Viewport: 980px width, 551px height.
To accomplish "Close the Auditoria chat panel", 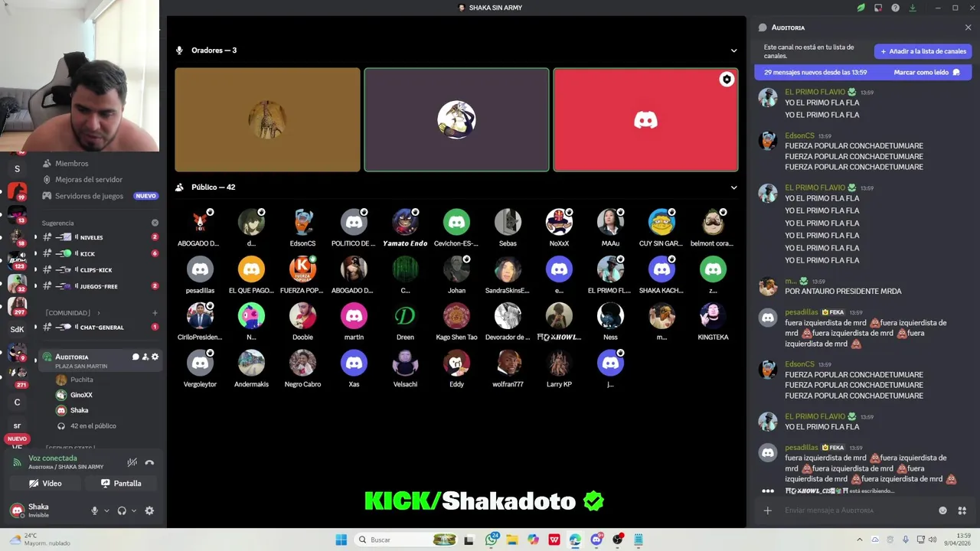I will (x=968, y=28).
